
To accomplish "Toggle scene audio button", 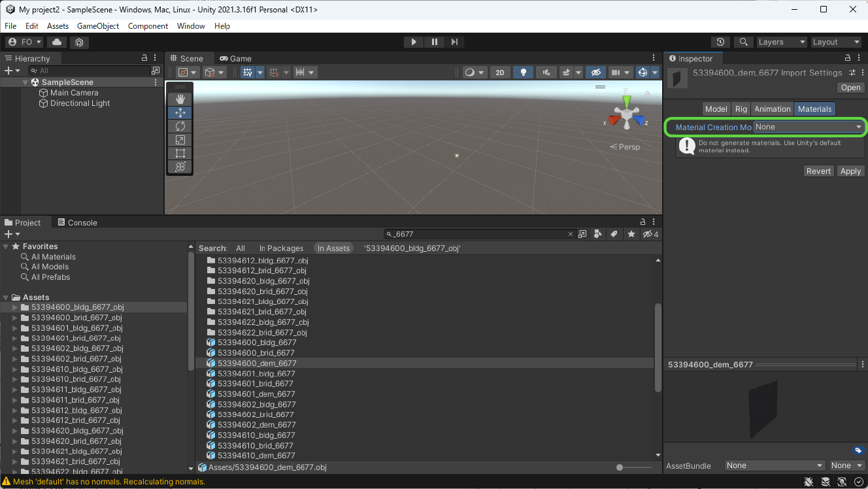I will (x=546, y=73).
